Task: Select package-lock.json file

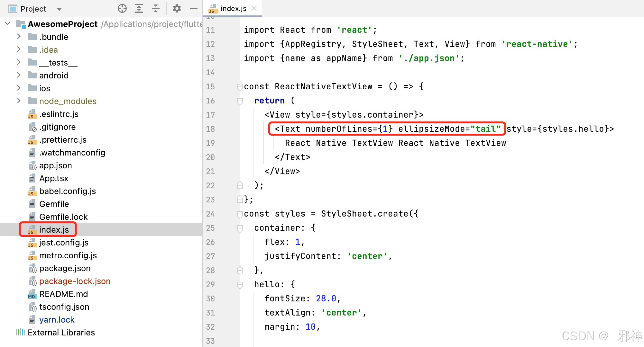Action: [75, 281]
